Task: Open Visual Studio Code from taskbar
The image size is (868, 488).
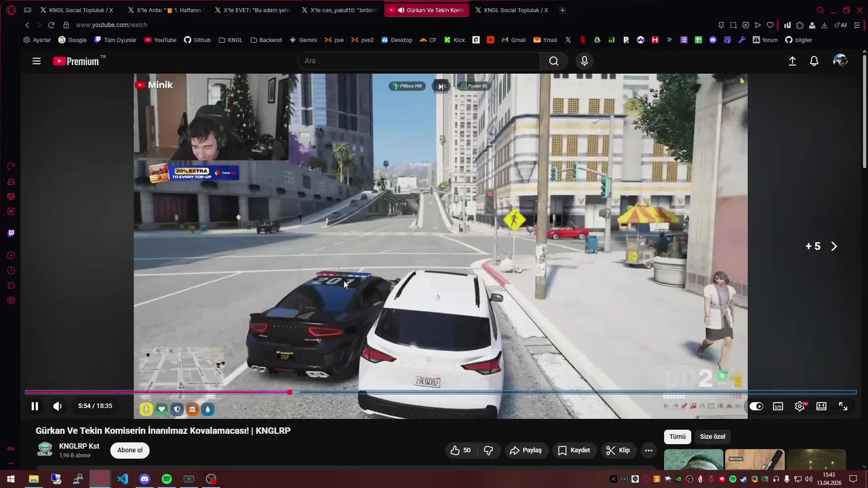Action: (122, 479)
